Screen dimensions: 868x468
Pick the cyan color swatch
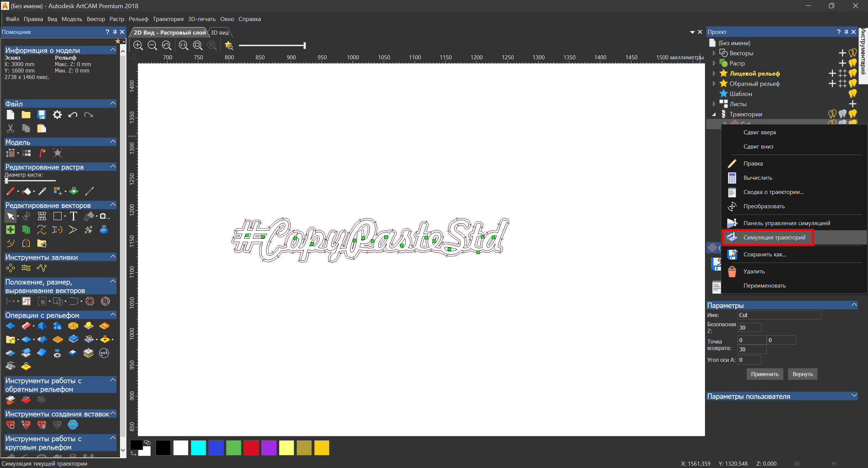coord(198,447)
